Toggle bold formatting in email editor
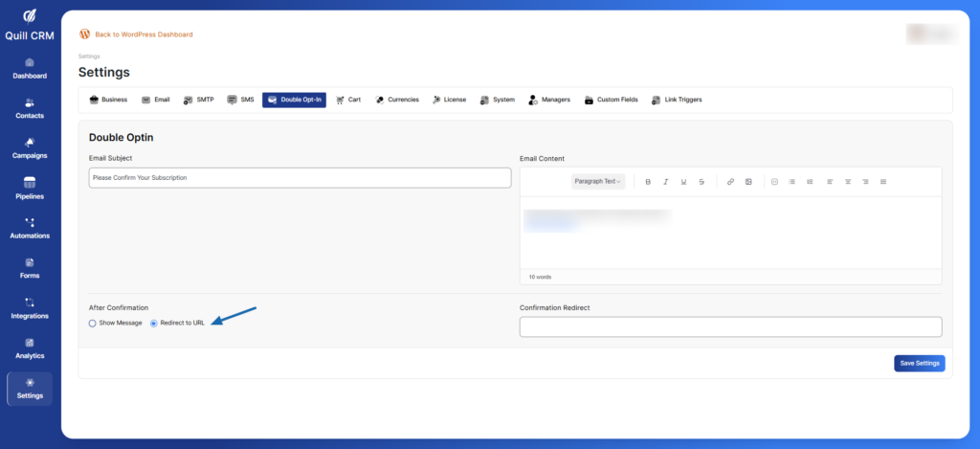 [x=648, y=181]
